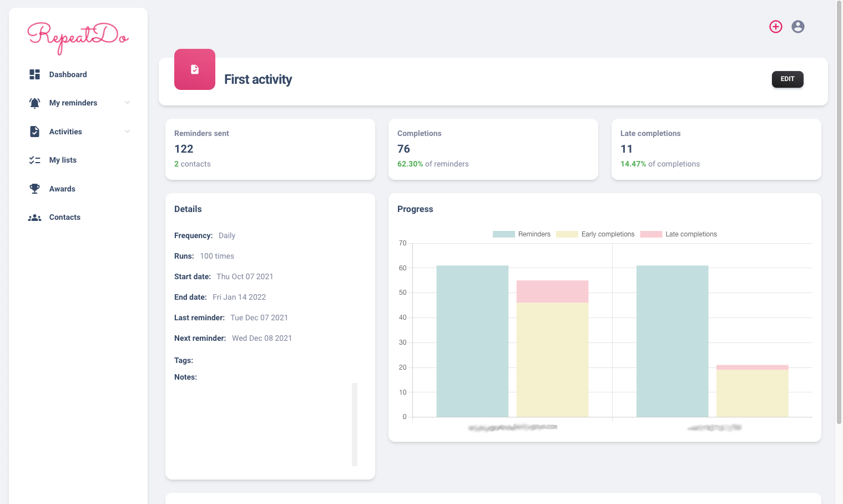Click the Notes text area scrollbar
Image resolution: width=843 pixels, height=504 pixels.
point(355,425)
